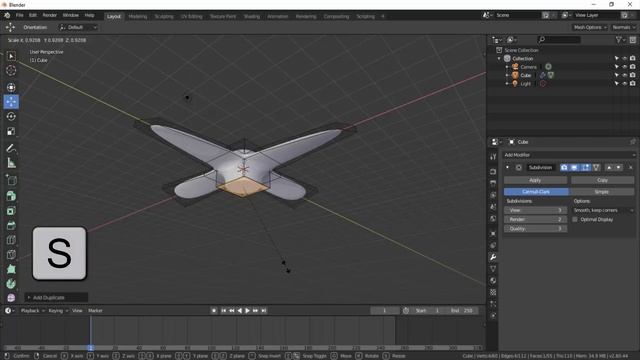
Task: Enable the Optimal Display checkbox
Action: coord(575,220)
